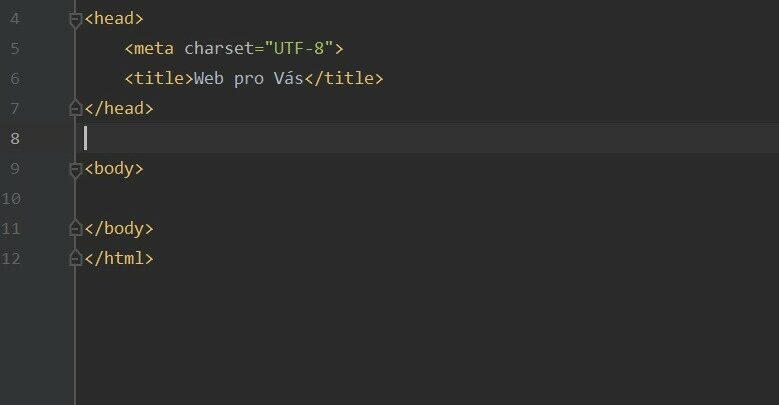Click the title text "Web pro Vás"
Image resolution: width=779 pixels, height=405 pixels.
click(248, 79)
